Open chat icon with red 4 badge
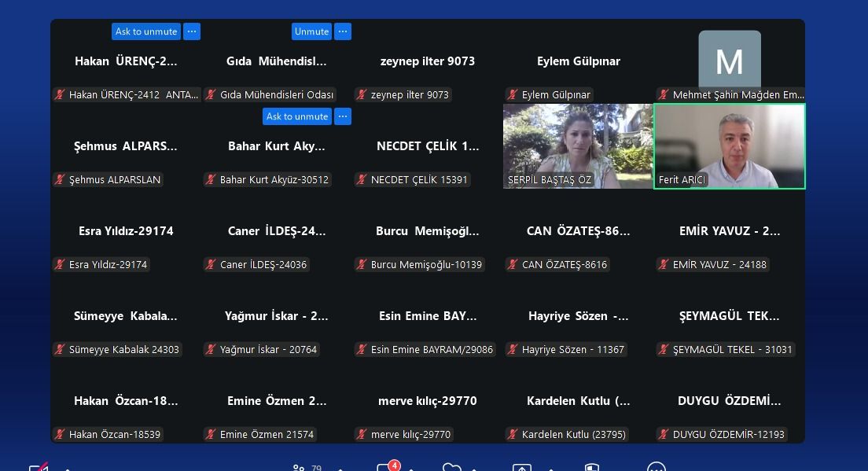This screenshot has width=868, height=471. [x=388, y=466]
